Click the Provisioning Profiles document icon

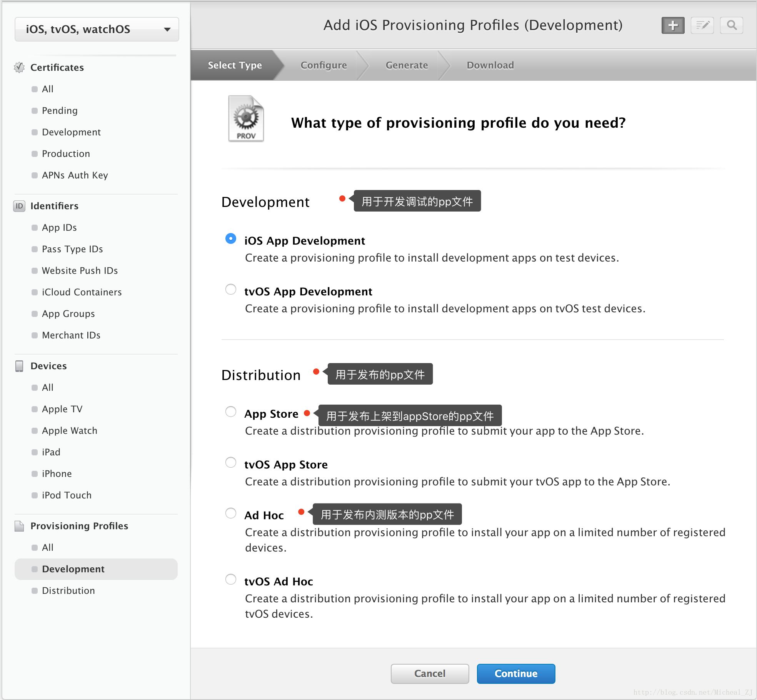pyautogui.click(x=19, y=526)
